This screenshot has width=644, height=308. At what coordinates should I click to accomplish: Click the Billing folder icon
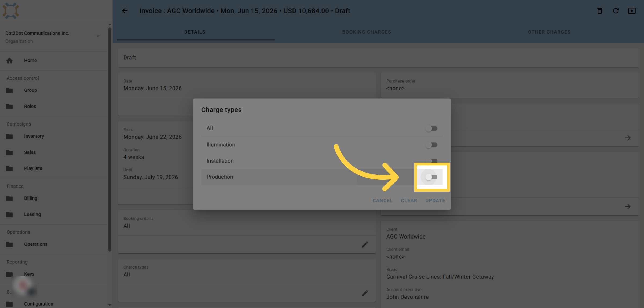tap(9, 198)
